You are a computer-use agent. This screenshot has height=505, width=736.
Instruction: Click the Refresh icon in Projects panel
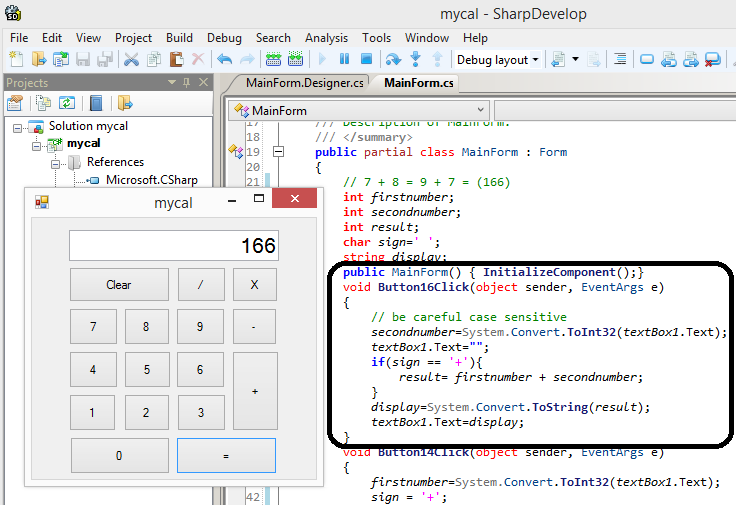tap(67, 102)
